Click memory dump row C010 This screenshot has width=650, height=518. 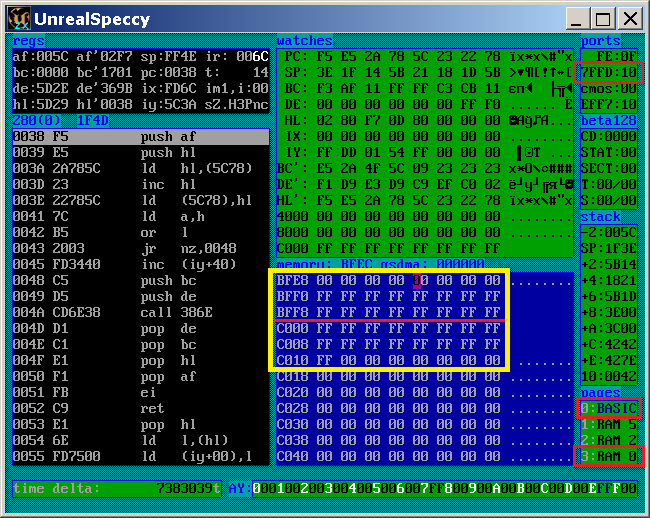point(425,361)
